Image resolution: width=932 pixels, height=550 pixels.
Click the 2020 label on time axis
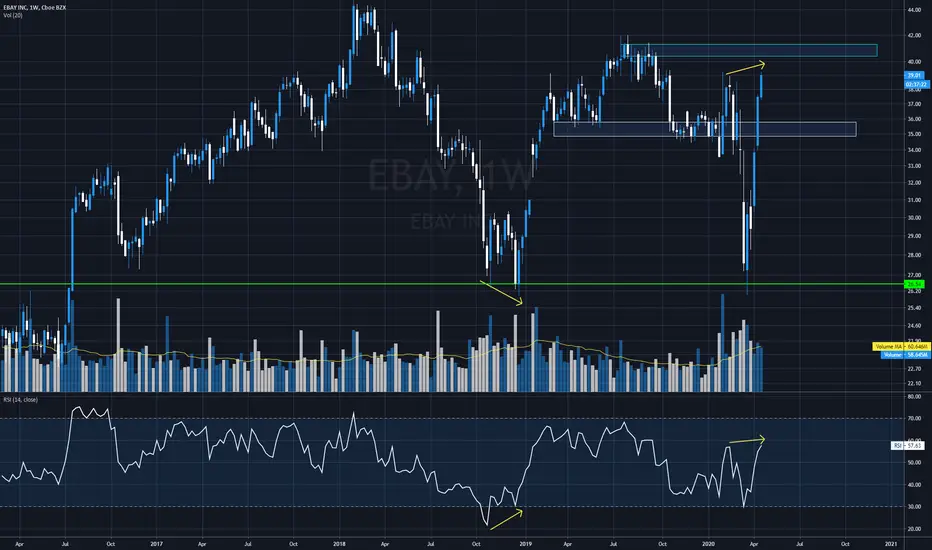point(708,544)
